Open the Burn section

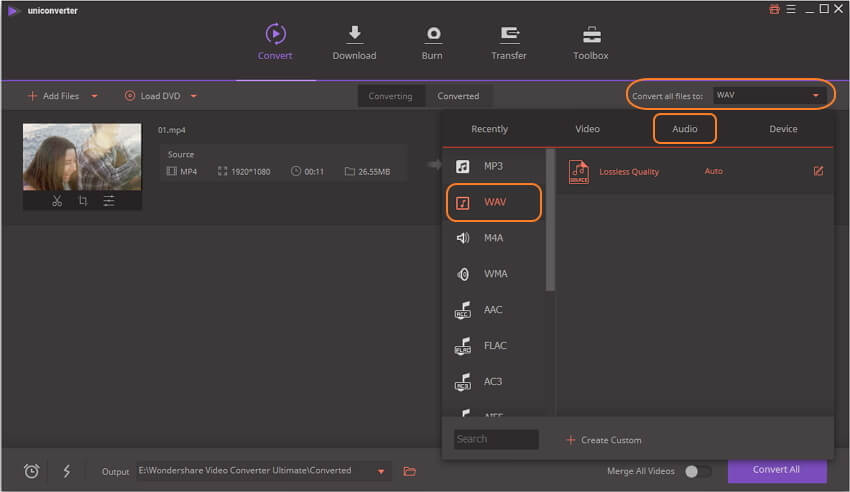click(432, 42)
